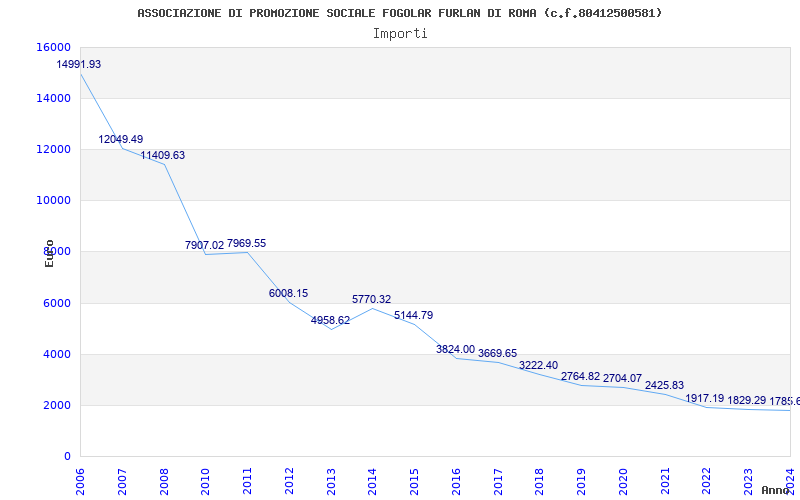Select the data label 1829.29
Viewport: 800px width, 500px height.
tap(746, 400)
